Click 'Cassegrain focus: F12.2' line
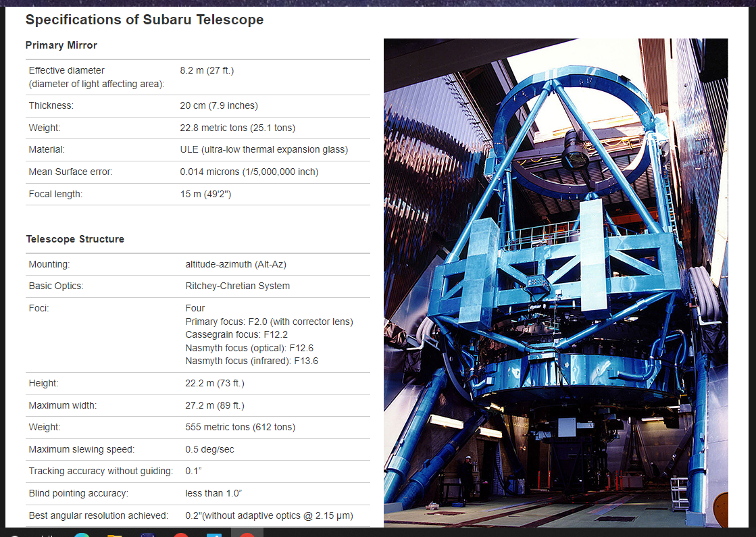Viewport: 756px width, 537px height. [236, 334]
